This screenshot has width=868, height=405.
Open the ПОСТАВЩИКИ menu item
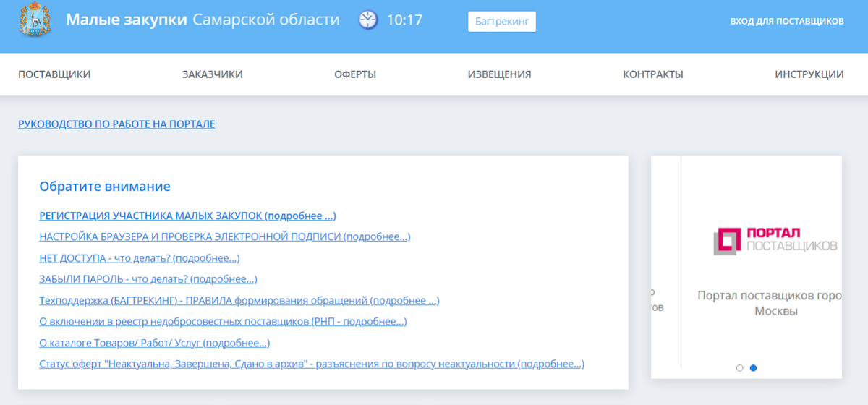tap(54, 74)
